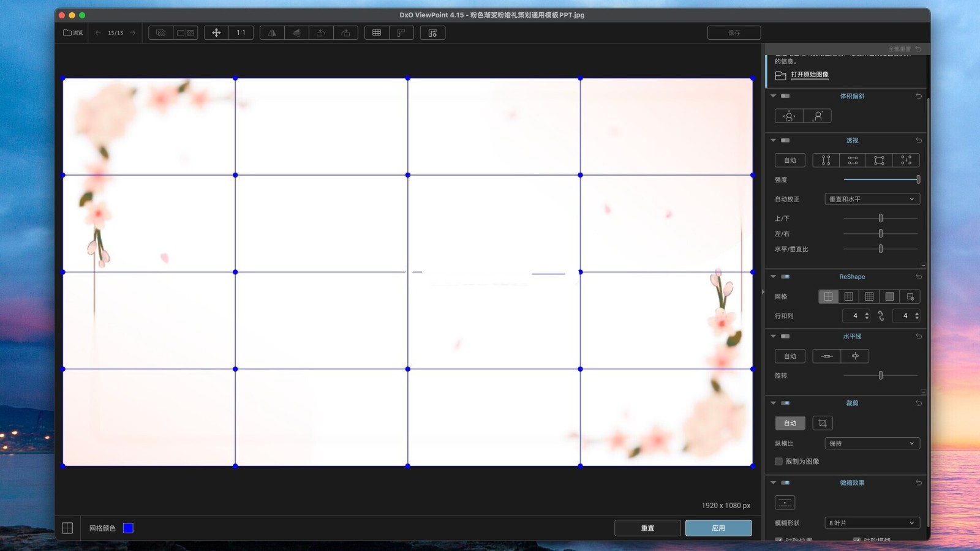
Task: Flip the image horizontally icon
Action: coord(272,32)
